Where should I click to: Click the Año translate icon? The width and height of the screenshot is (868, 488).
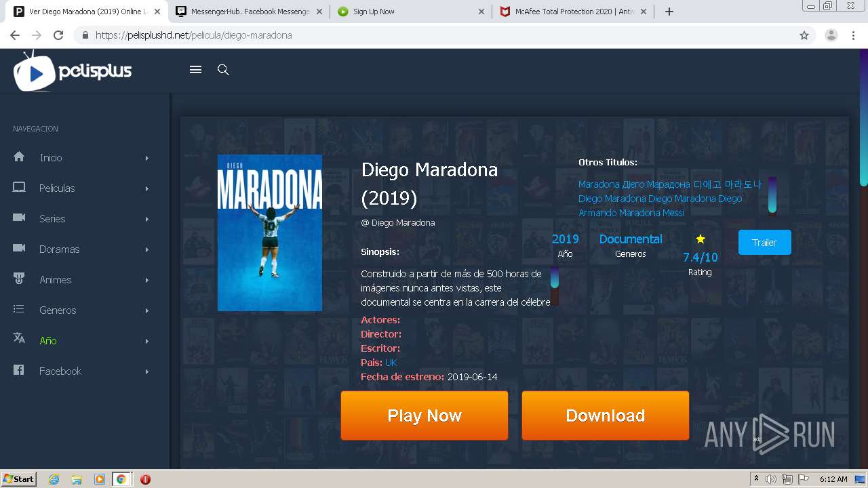pos(19,338)
